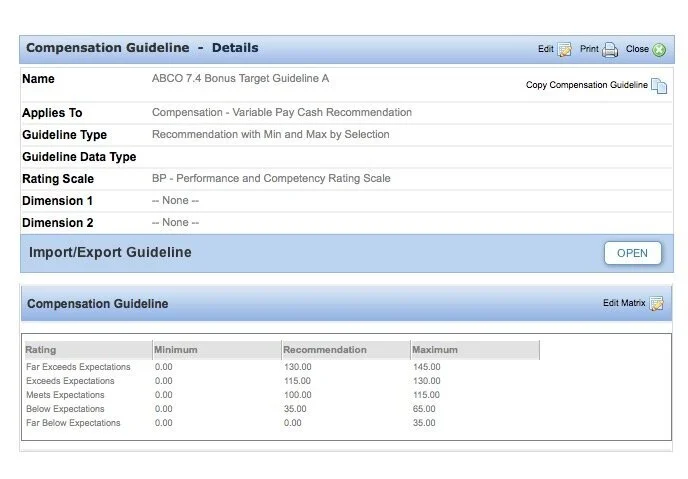Click the Import/Export Guideline heading
Screen dimensions: 688x479
click(x=110, y=252)
